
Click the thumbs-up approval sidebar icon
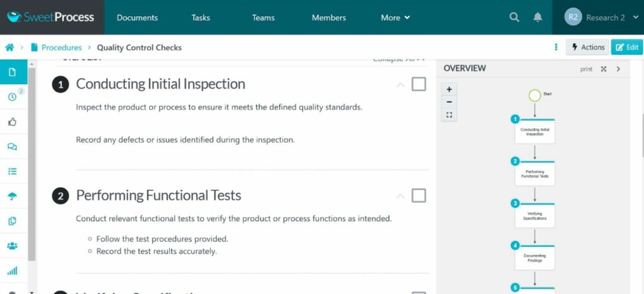[x=13, y=121]
